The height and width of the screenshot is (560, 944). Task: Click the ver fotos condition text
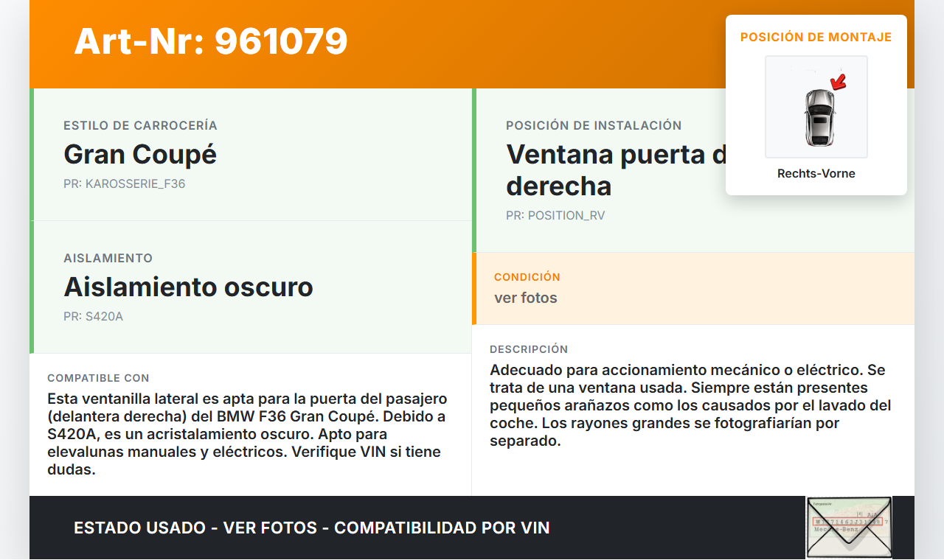pyautogui.click(x=526, y=298)
